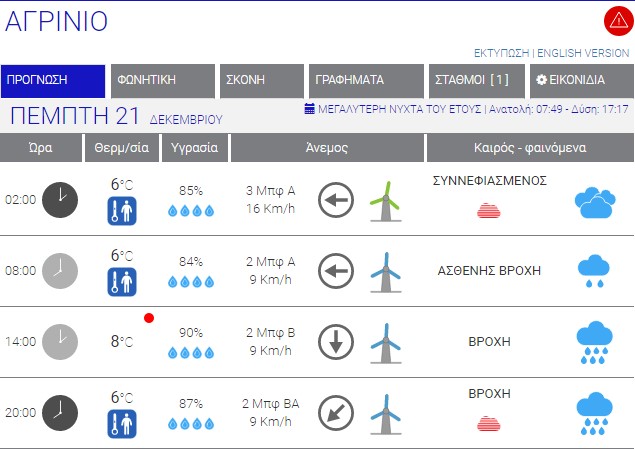
Task: Click the feels-like temperature icon at 02:00
Action: (x=121, y=211)
